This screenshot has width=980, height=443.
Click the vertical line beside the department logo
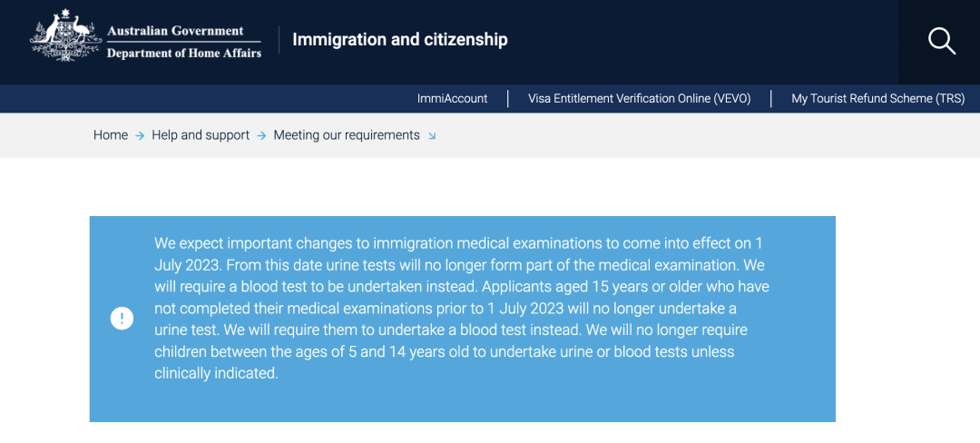pos(279,40)
